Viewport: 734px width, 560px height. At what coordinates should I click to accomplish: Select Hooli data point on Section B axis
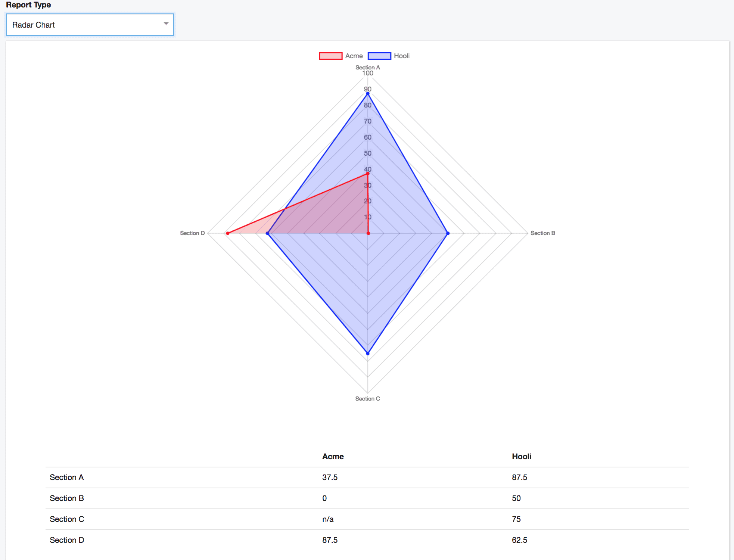tap(448, 233)
